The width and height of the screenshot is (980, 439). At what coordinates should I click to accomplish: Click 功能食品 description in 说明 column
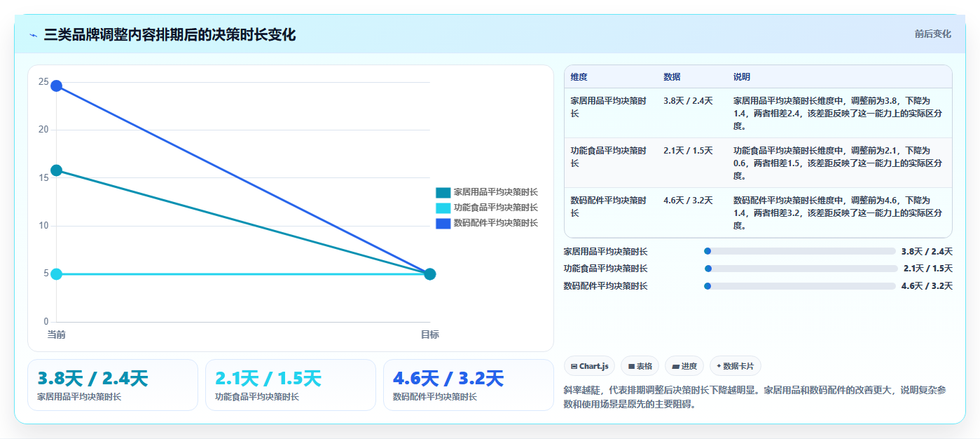838,163
